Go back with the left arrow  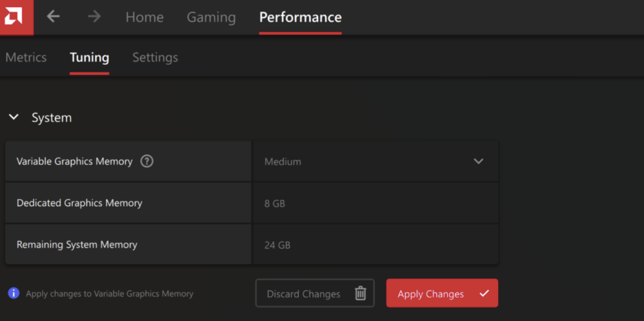coord(54,17)
